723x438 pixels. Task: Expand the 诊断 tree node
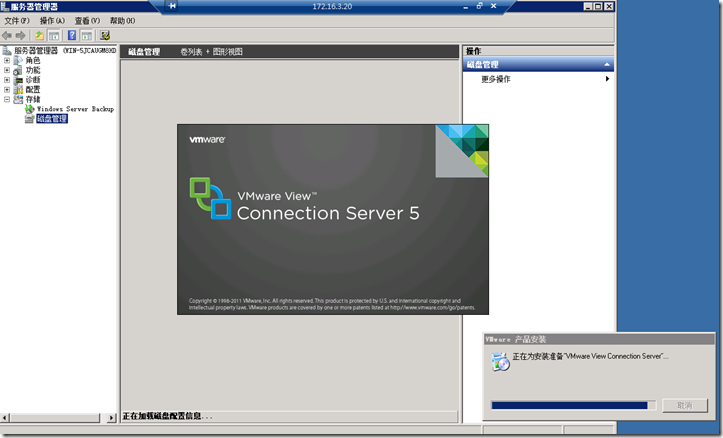click(7, 80)
